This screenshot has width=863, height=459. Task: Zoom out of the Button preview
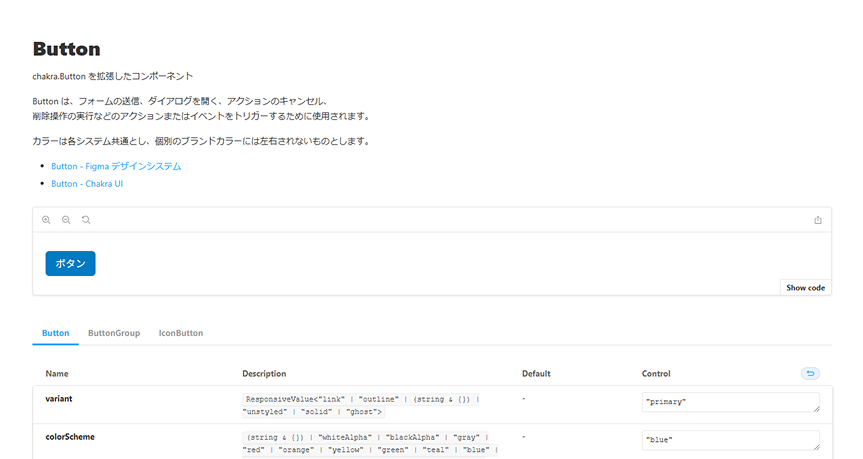(x=66, y=220)
